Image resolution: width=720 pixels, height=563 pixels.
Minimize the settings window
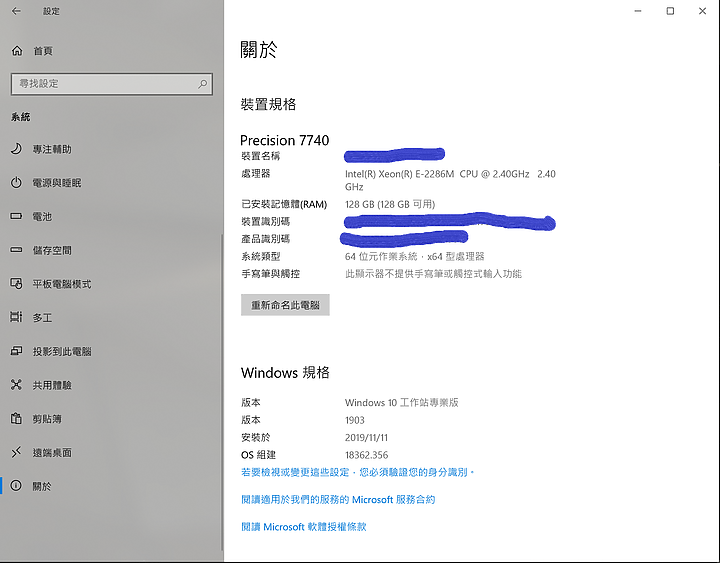click(x=638, y=11)
